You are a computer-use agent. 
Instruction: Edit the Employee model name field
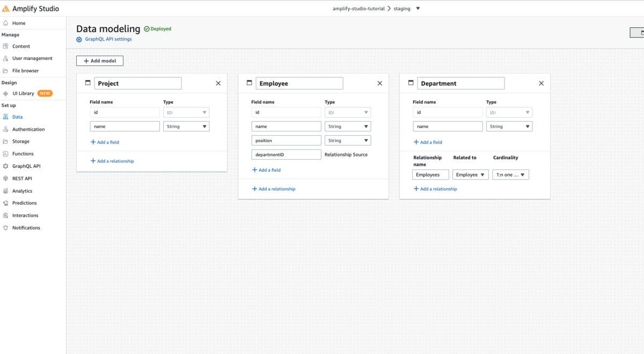pyautogui.click(x=299, y=84)
